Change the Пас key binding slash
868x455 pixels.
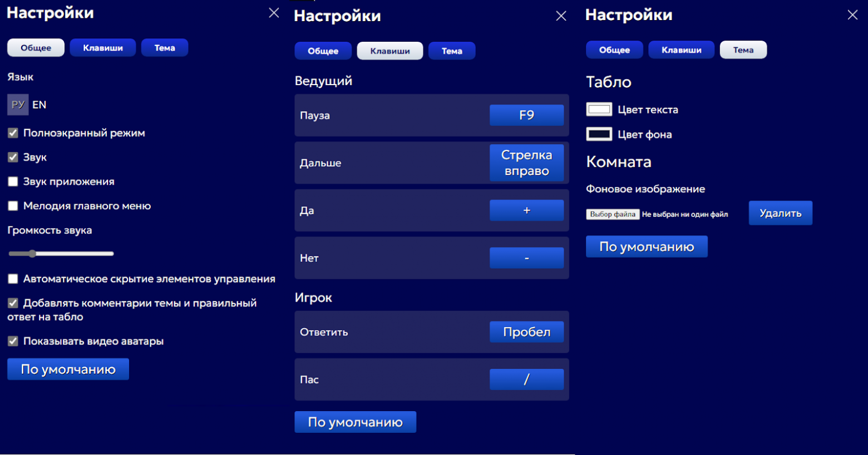[x=526, y=379]
